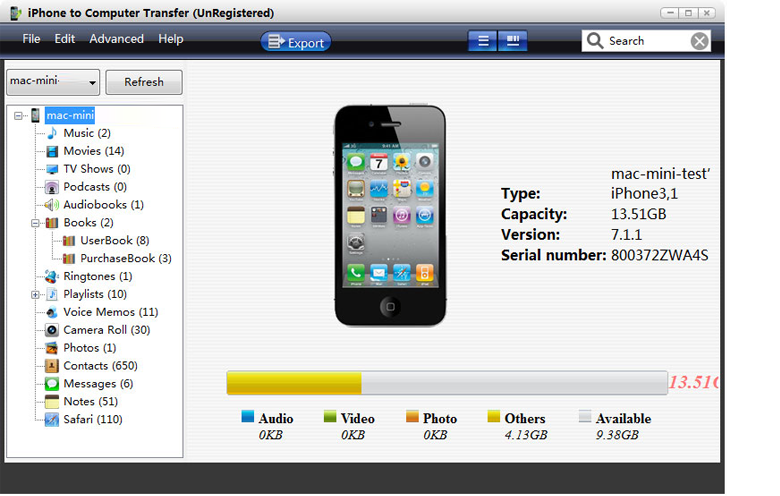Viewport: 780px width, 496px height.
Task: Click the 'iPhone3,1' type value
Action: [x=644, y=194]
